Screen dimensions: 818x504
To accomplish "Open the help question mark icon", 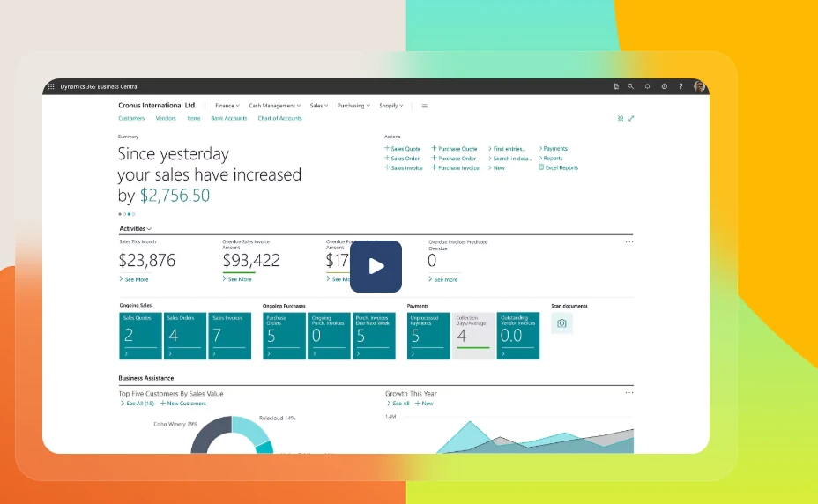I will 680,86.
